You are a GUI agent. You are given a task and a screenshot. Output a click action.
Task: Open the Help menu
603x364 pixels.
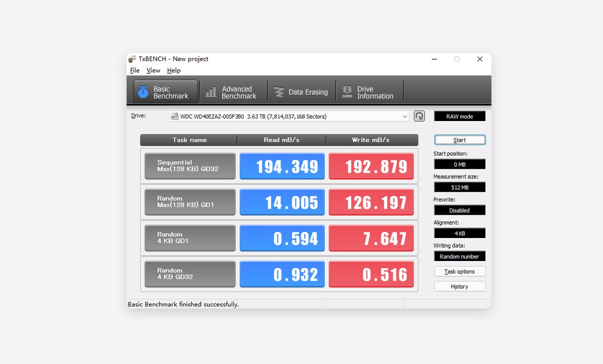pyautogui.click(x=174, y=71)
